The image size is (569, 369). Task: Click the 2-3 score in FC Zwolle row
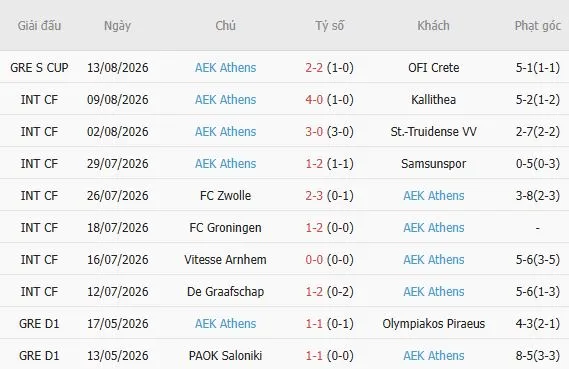point(314,196)
